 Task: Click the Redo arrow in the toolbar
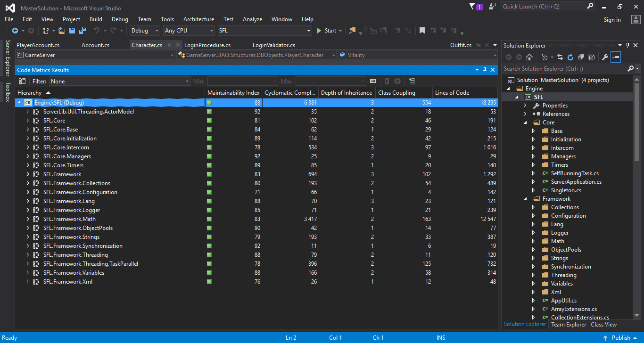[x=113, y=31]
